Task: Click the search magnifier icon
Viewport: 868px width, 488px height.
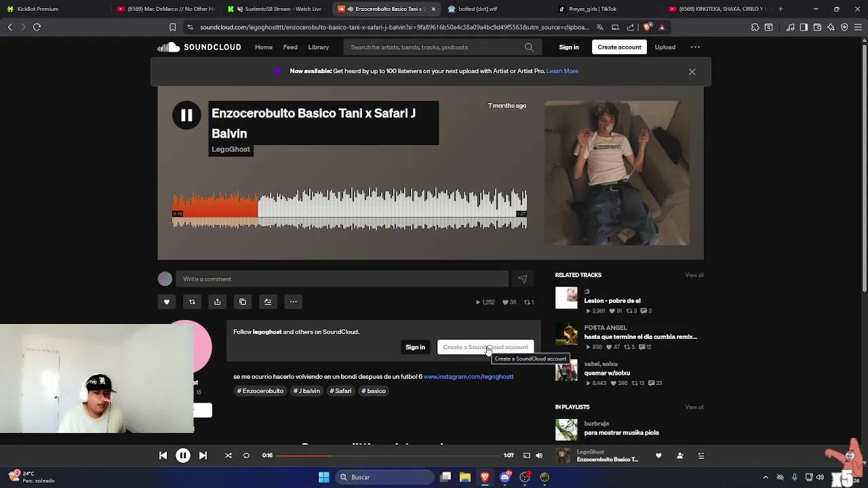Action: (529, 47)
